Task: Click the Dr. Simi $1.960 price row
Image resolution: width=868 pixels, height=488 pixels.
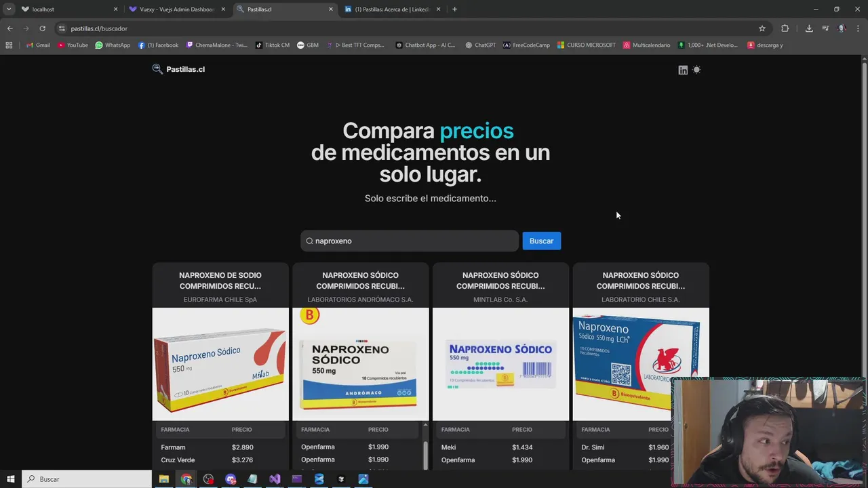Action: (624, 447)
